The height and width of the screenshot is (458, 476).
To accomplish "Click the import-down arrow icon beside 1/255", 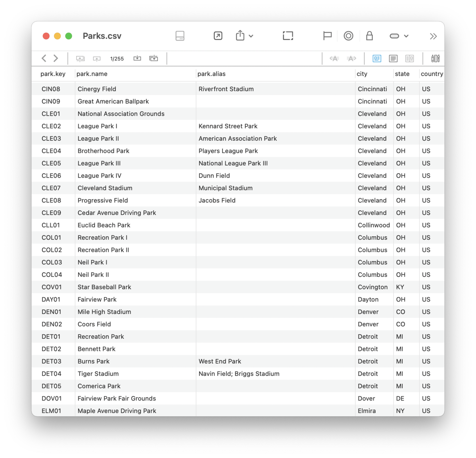I will (x=137, y=58).
